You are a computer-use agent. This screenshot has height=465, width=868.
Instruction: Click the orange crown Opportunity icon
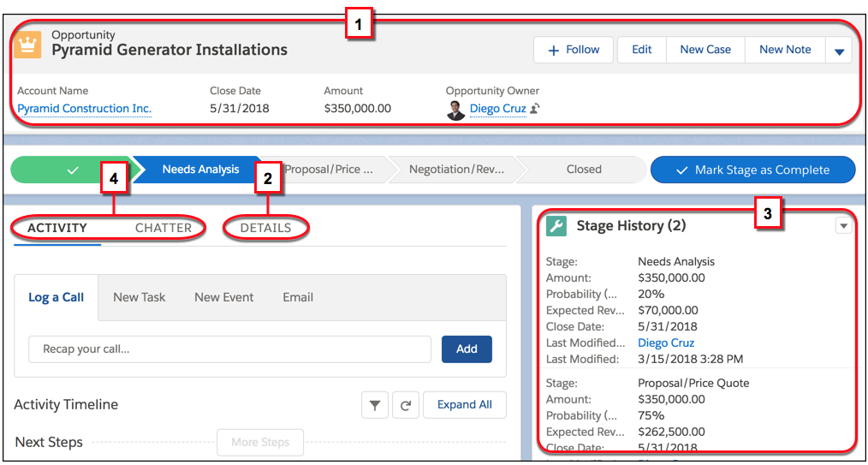[27, 45]
